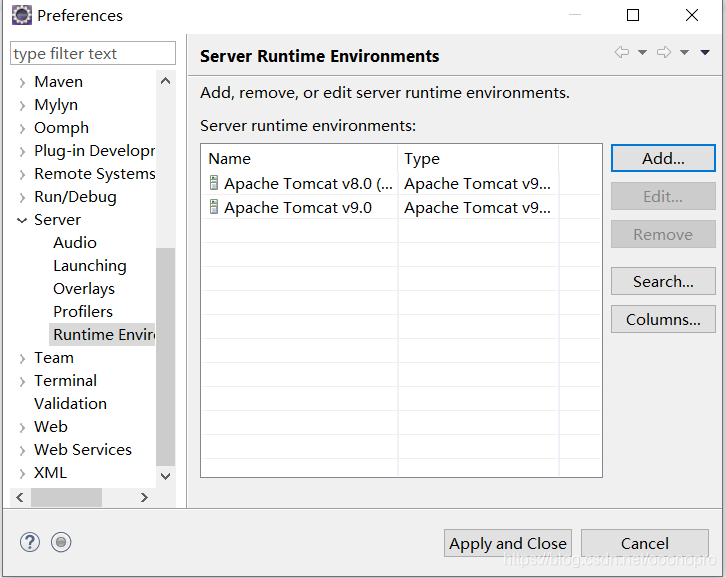Focus the type filter text field
726x578 pixels.
click(x=93, y=53)
